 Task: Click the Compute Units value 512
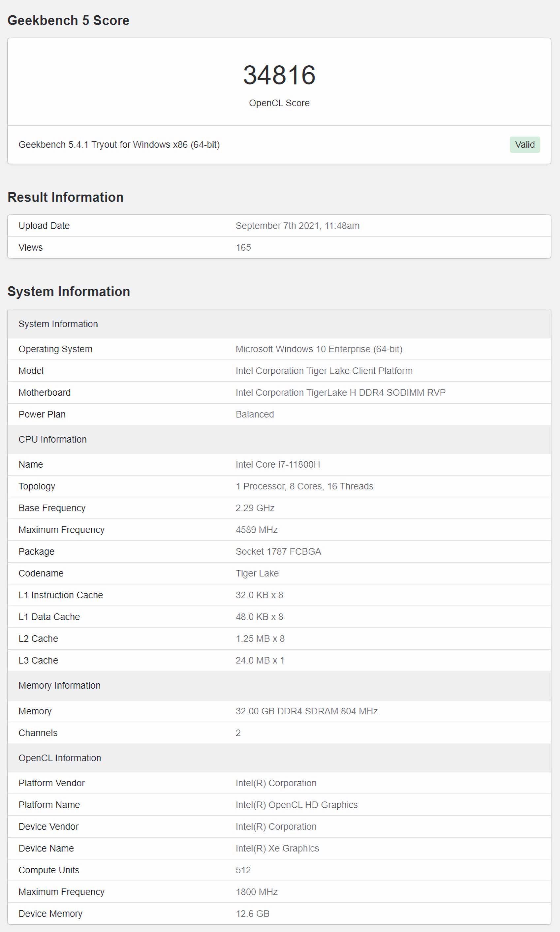(243, 870)
